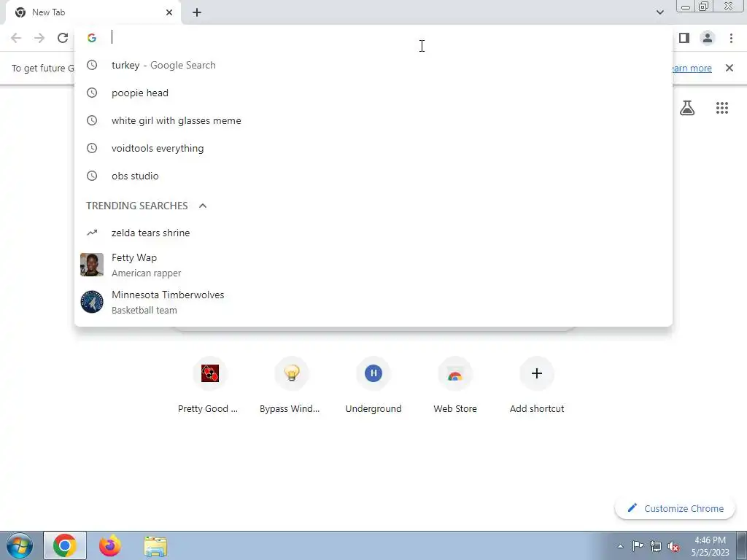The height and width of the screenshot is (560, 747).
Task: Select the 'obs studio' suggestion
Action: pos(373,176)
